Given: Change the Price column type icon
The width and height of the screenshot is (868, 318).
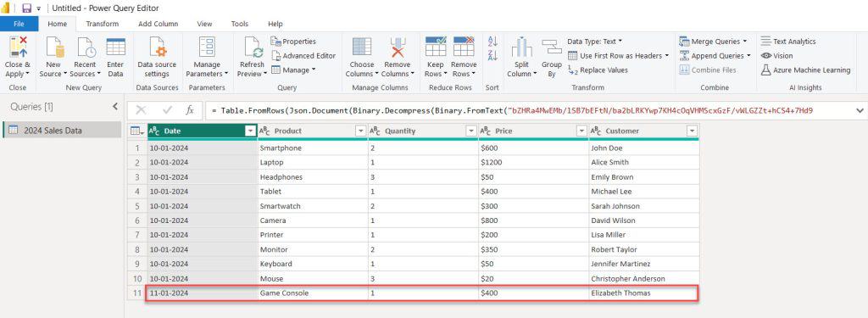Looking at the screenshot, I should [x=485, y=131].
